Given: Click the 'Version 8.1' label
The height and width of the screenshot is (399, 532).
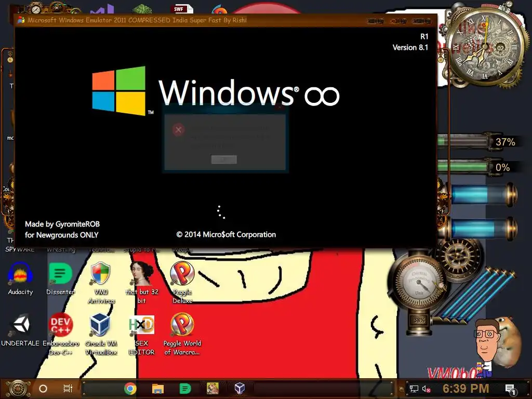Looking at the screenshot, I should (x=410, y=47).
